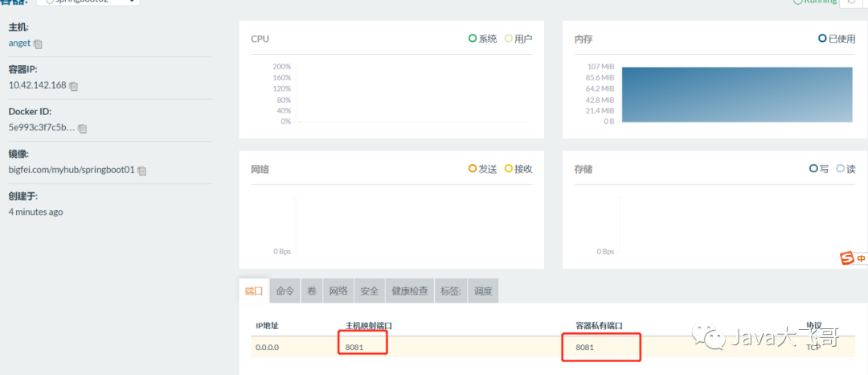Copy the Docker ID value
The height and width of the screenshot is (375, 868).
click(83, 128)
